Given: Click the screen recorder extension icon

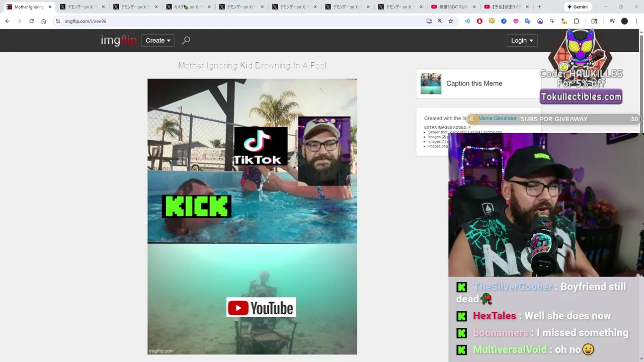Looking at the screenshot, I should click(x=540, y=21).
